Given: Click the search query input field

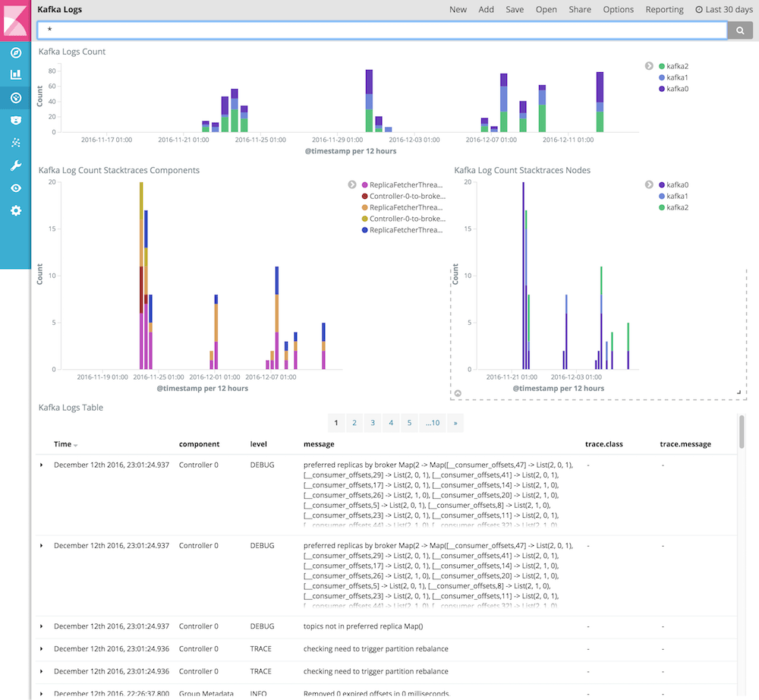Looking at the screenshot, I should pos(379,30).
